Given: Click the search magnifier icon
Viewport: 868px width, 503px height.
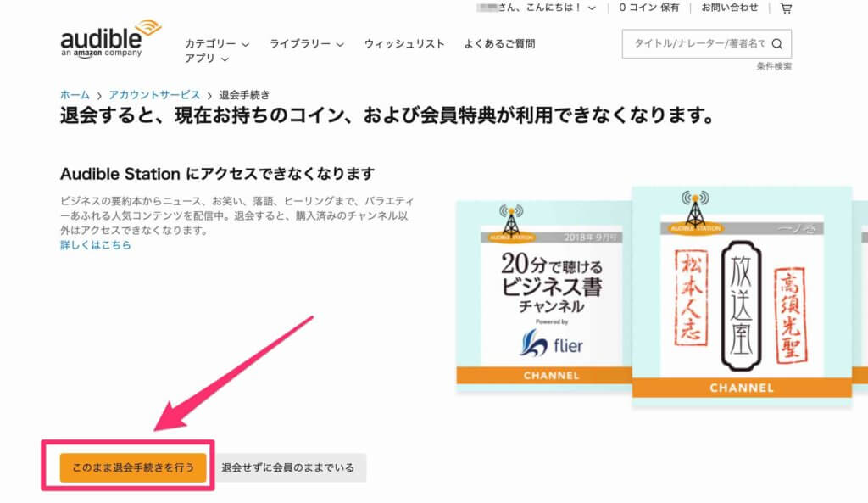Looking at the screenshot, I should click(777, 44).
